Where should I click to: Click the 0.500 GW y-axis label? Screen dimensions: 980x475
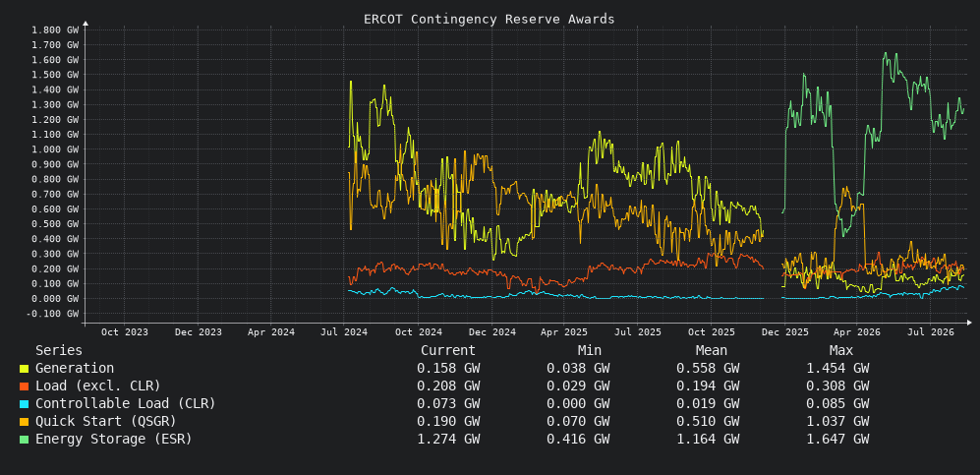[x=55, y=224]
